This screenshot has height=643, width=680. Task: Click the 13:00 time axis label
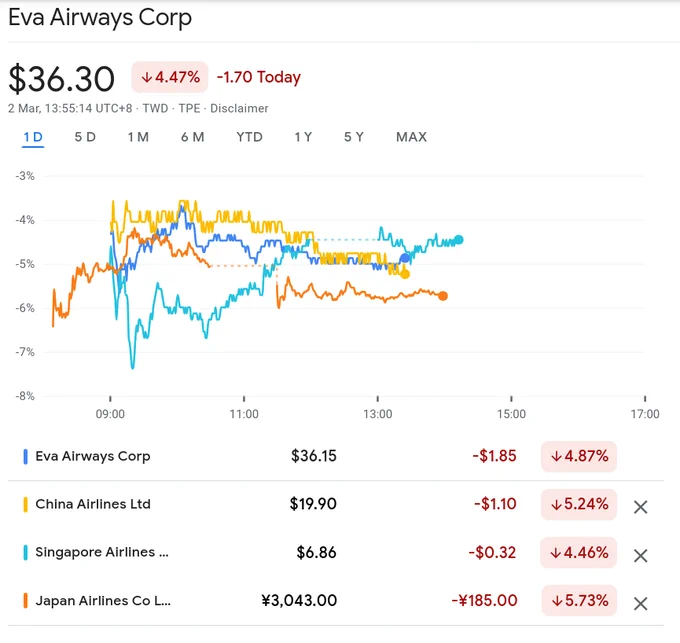point(378,414)
